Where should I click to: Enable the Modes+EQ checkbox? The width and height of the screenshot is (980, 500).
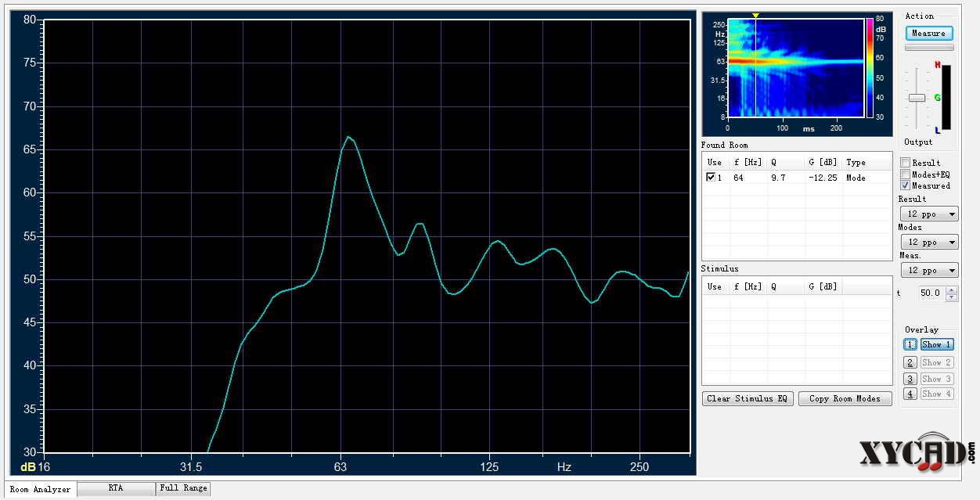(906, 174)
